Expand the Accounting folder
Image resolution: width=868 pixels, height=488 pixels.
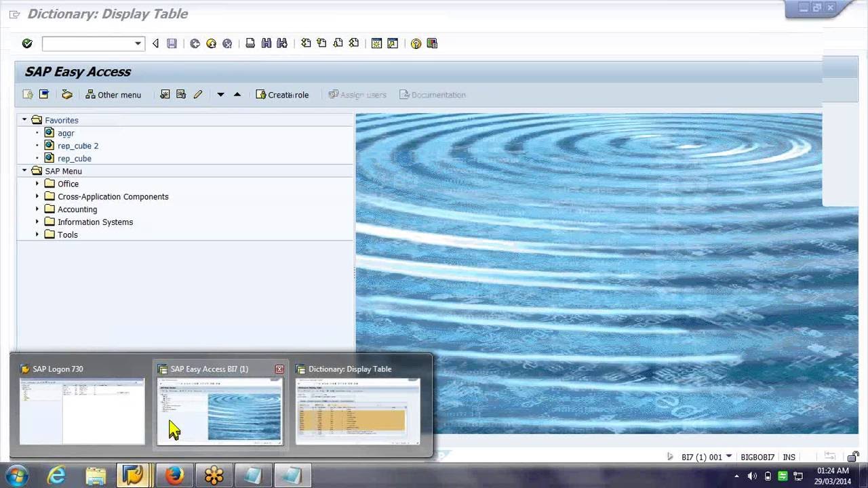37,209
